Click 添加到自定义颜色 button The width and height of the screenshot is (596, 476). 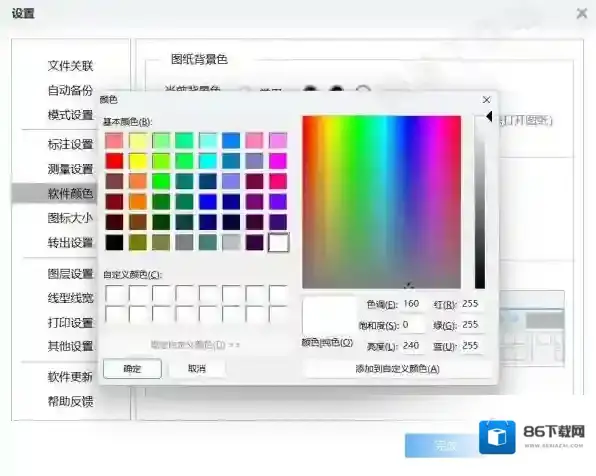397,368
